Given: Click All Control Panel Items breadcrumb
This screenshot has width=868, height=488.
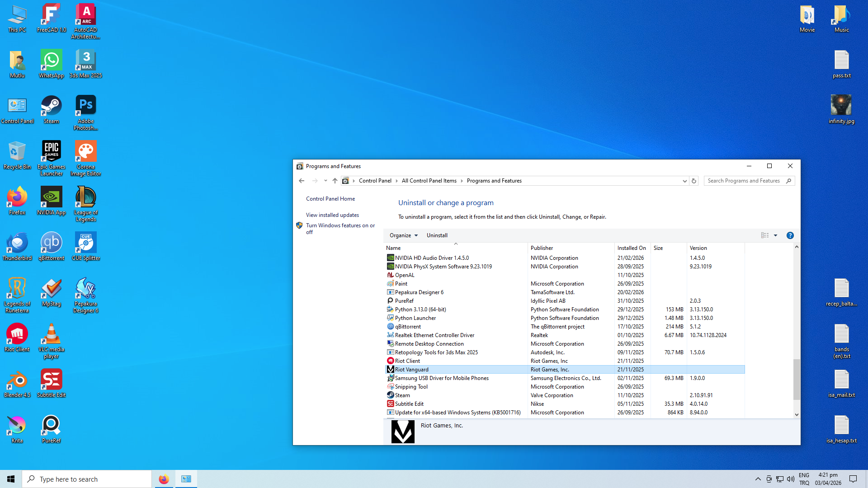Looking at the screenshot, I should [429, 181].
